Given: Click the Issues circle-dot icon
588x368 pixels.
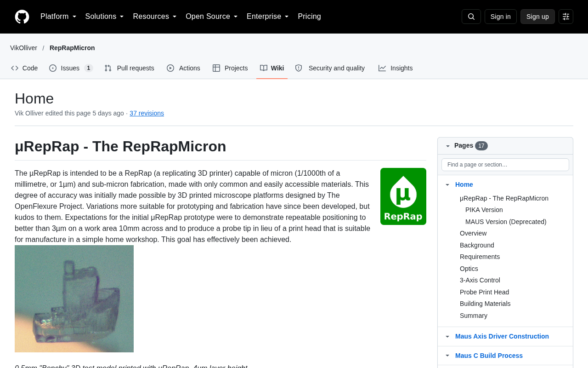Looking at the screenshot, I should click(53, 68).
